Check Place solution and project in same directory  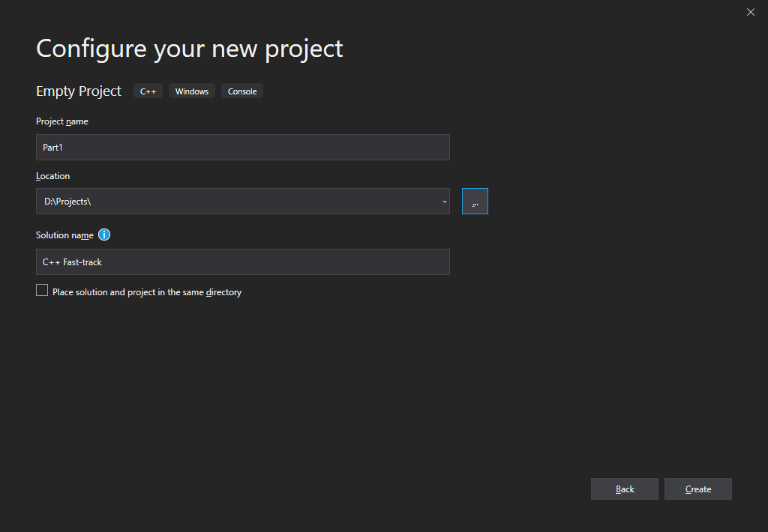point(42,291)
